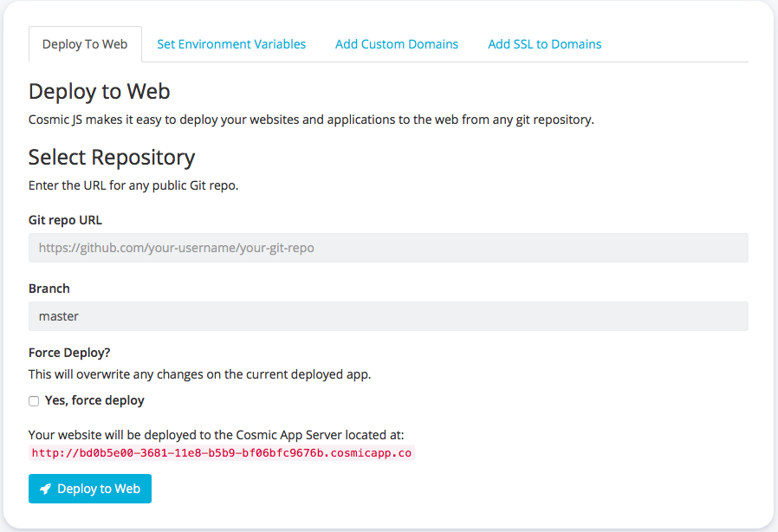The image size is (778, 532).
Task: Open the Set Environment Variables tab
Action: (x=231, y=44)
